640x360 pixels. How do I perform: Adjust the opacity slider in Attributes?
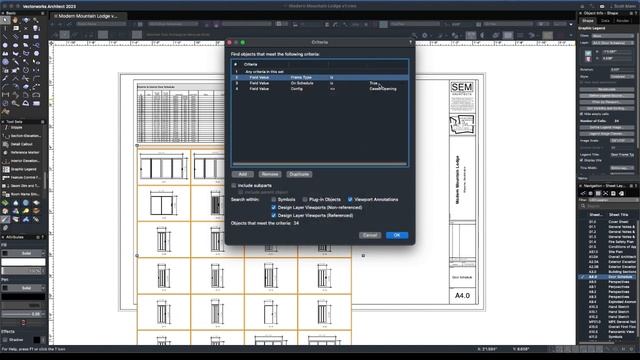tap(22, 271)
